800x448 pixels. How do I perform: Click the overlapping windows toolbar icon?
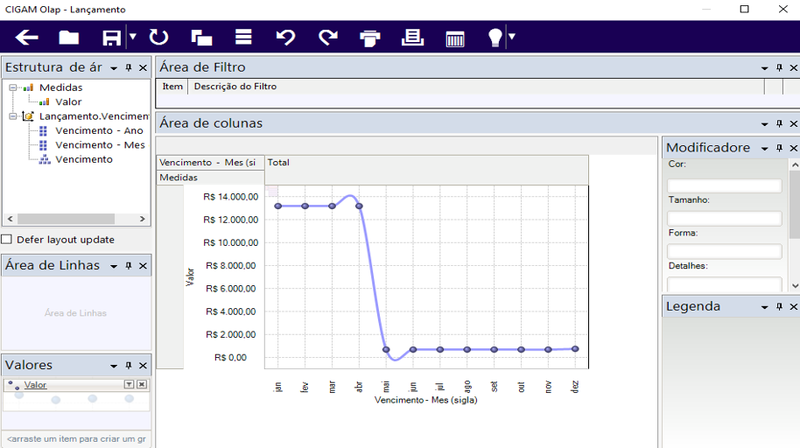[202, 37]
